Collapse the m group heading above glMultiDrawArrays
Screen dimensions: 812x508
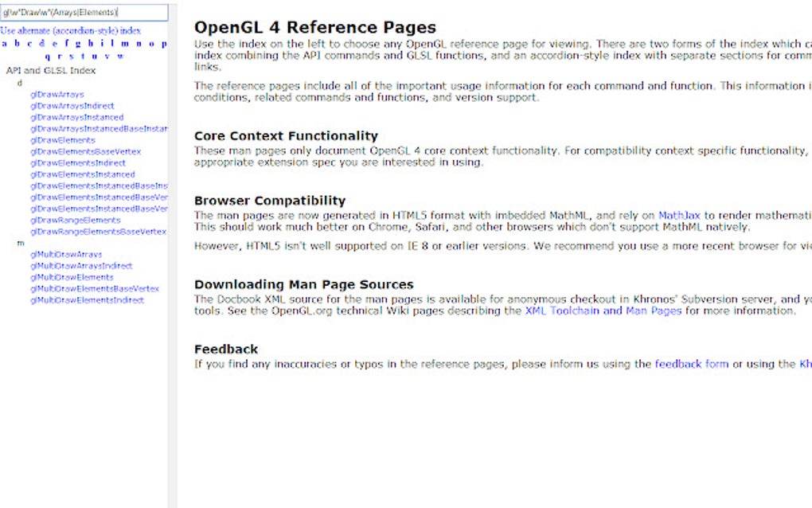[x=21, y=243]
